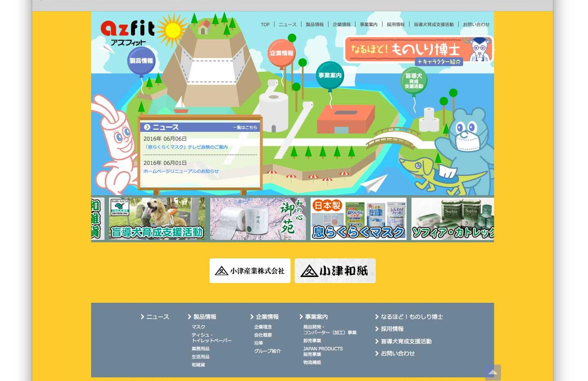The height and width of the screenshot is (381, 588).
Task: Open 採用情報 in the header navigation
Action: pos(396,25)
